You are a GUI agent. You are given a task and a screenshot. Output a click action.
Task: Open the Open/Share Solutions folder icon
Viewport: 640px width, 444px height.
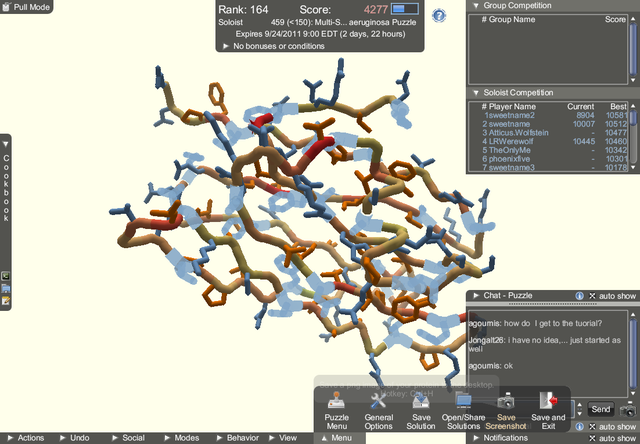(463, 399)
